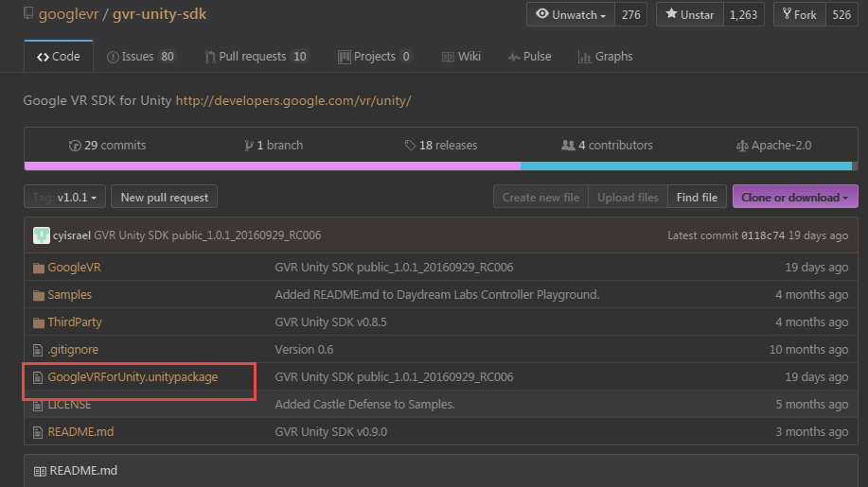Click the '10 months ago' timestamp
The height and width of the screenshot is (487, 868).
pyautogui.click(x=808, y=350)
